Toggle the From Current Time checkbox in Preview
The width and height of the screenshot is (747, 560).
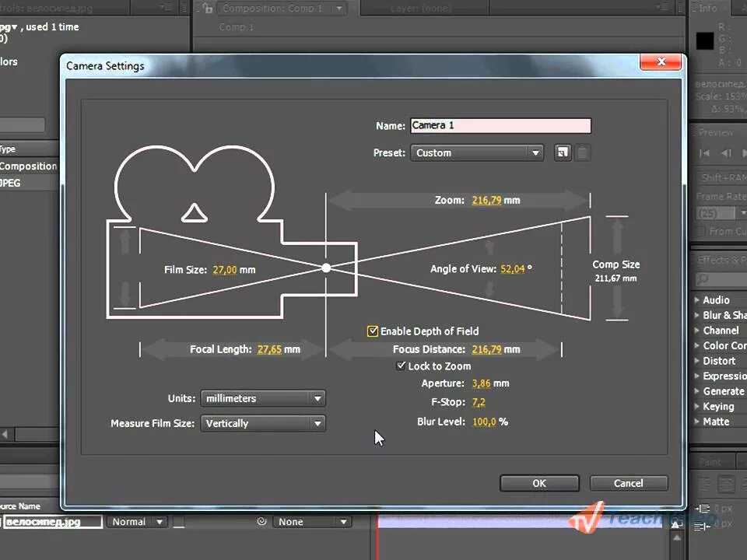(x=701, y=232)
